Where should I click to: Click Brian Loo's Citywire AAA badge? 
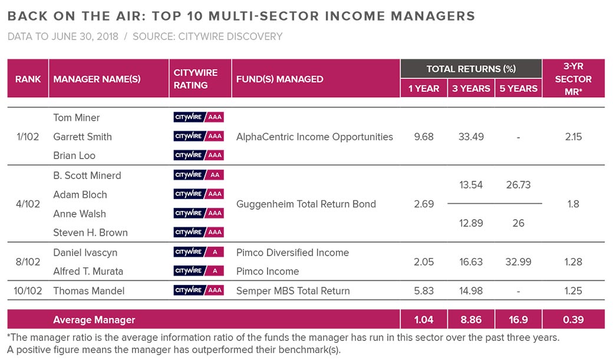click(199, 155)
